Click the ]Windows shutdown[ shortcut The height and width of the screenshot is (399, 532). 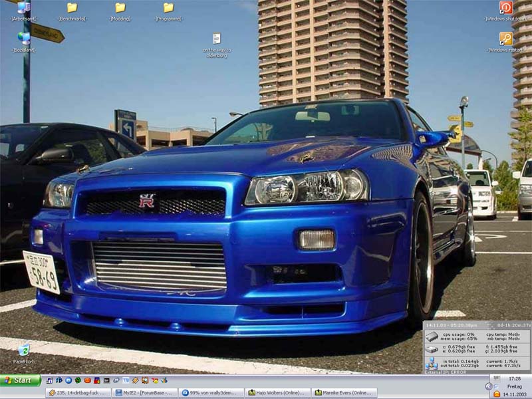505,11
